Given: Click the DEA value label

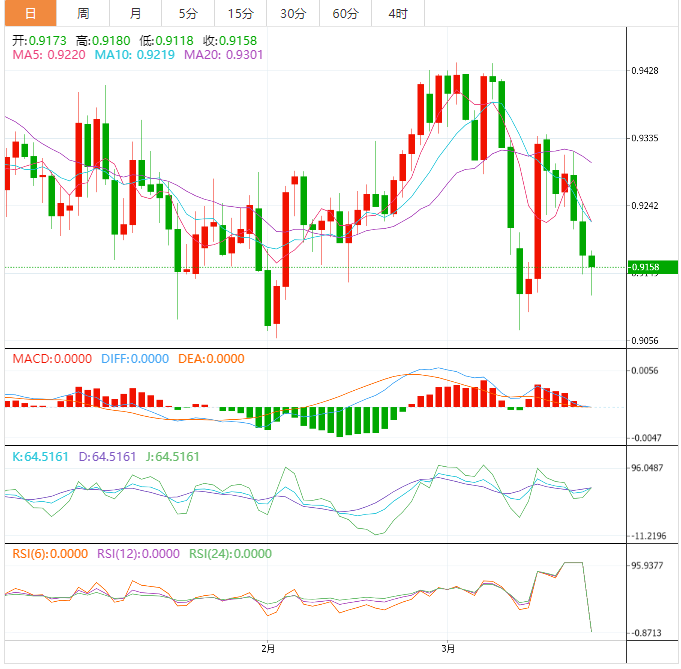Looking at the screenshot, I should pos(211,358).
